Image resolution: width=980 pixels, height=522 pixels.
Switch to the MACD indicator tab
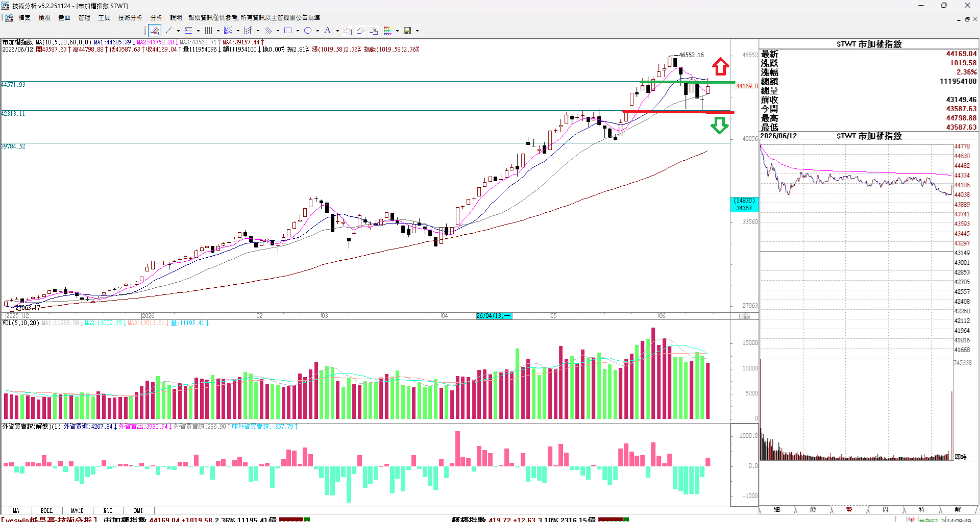point(77,511)
